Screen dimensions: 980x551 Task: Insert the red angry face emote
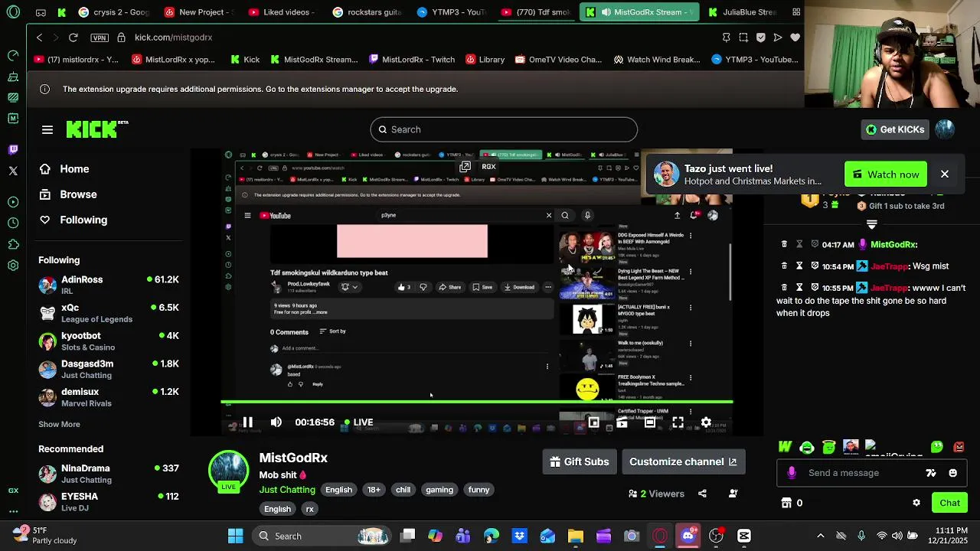(959, 447)
